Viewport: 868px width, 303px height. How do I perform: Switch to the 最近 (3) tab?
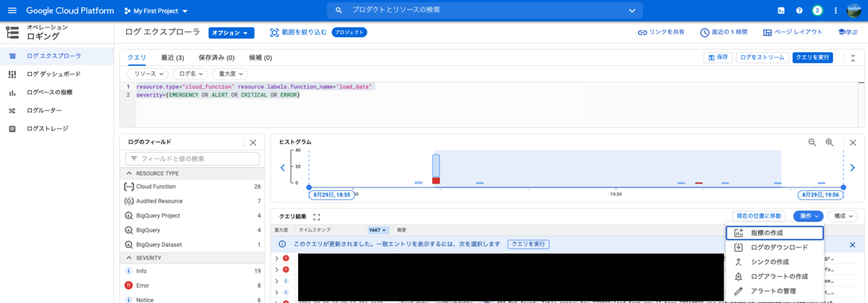pyautogui.click(x=172, y=58)
